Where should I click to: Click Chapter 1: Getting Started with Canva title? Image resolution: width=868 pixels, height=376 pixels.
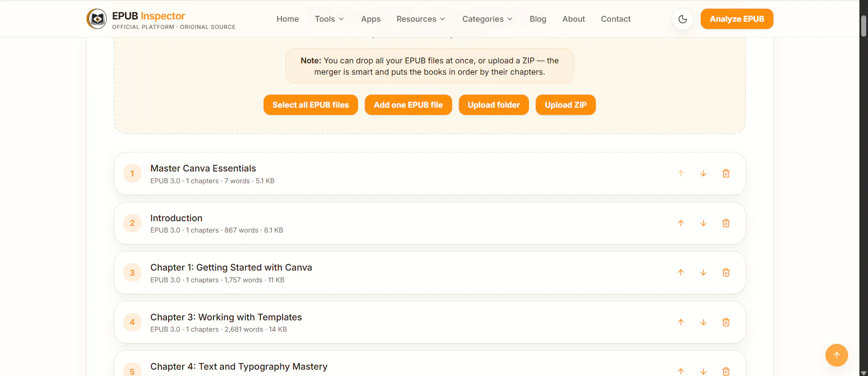231,267
